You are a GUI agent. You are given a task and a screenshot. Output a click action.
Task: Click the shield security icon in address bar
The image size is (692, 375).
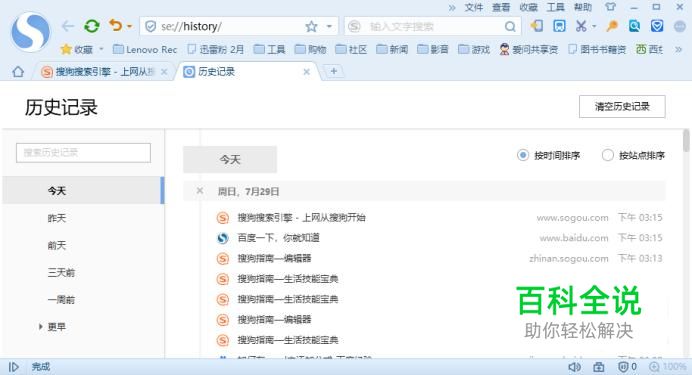(150, 26)
